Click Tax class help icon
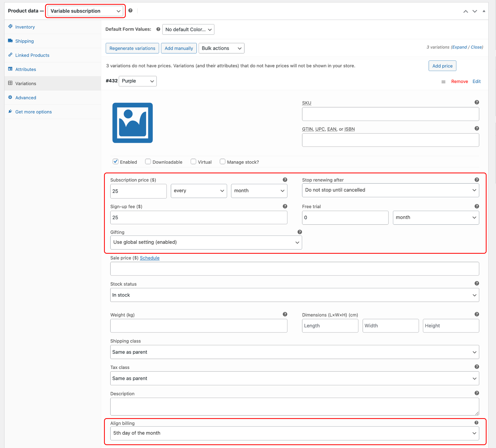Screen dimensions: 496x448 477,367
